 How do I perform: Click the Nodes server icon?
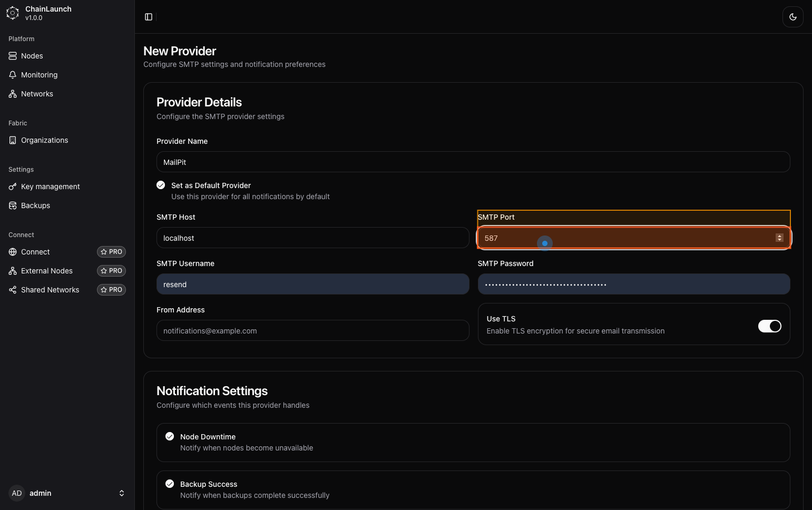point(13,56)
